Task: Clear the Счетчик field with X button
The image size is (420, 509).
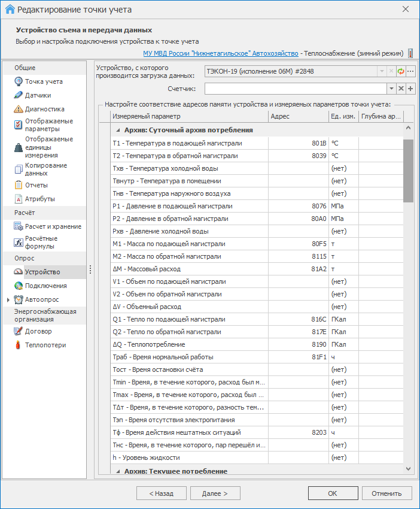Action: click(x=401, y=88)
